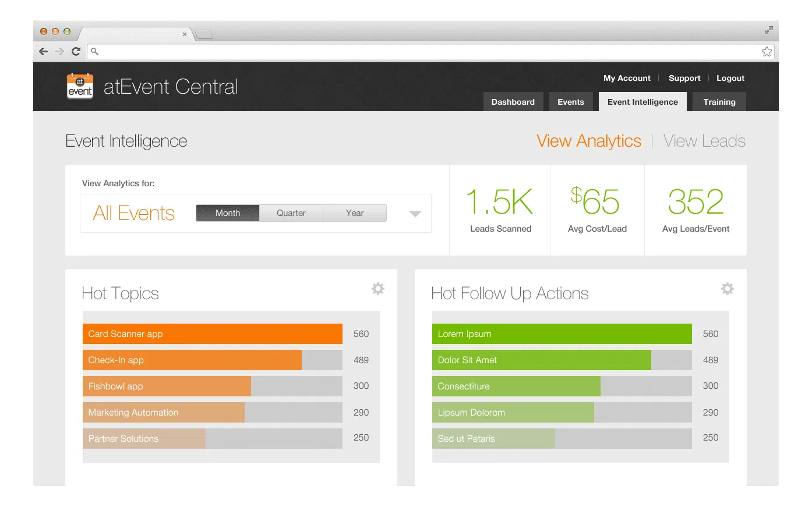Click the browser forward arrow
The width and height of the screenshot is (812, 532).
[x=59, y=52]
